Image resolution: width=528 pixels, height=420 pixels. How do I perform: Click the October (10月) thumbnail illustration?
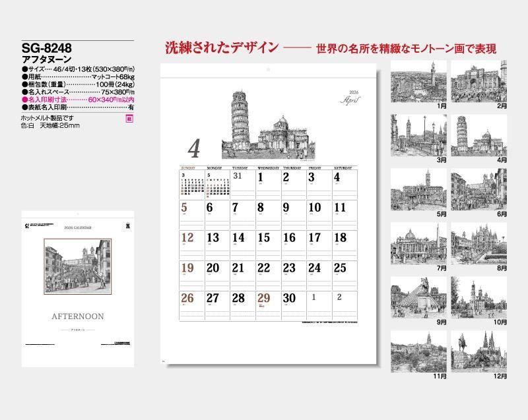[478, 297]
